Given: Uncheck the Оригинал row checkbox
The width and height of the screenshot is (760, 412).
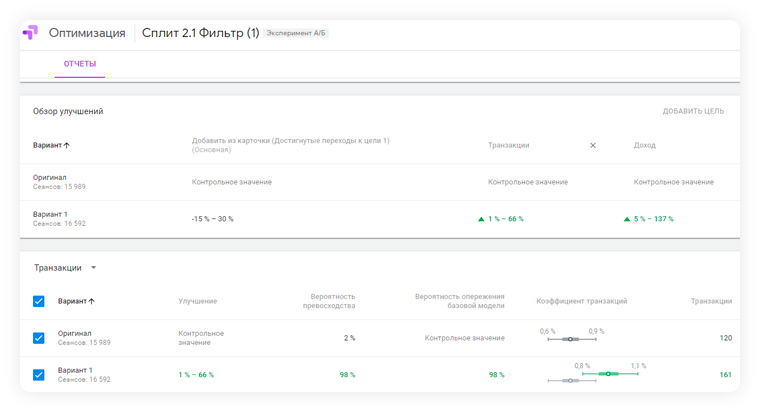Looking at the screenshot, I should [39, 338].
